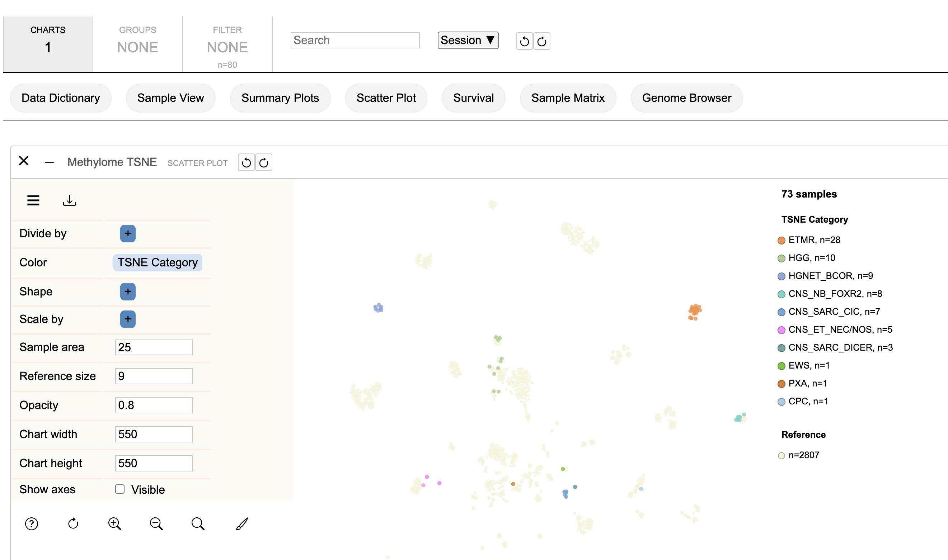Screen dimensions: 948x560
Task: Click the pencil/edit tool icon
Action: (243, 523)
